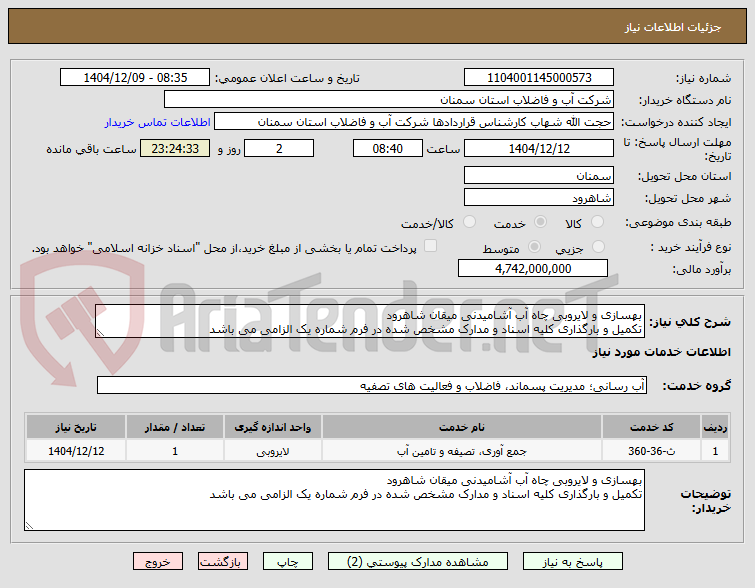Select the خدمت radio button
This screenshot has height=588, width=755.
coord(540,222)
